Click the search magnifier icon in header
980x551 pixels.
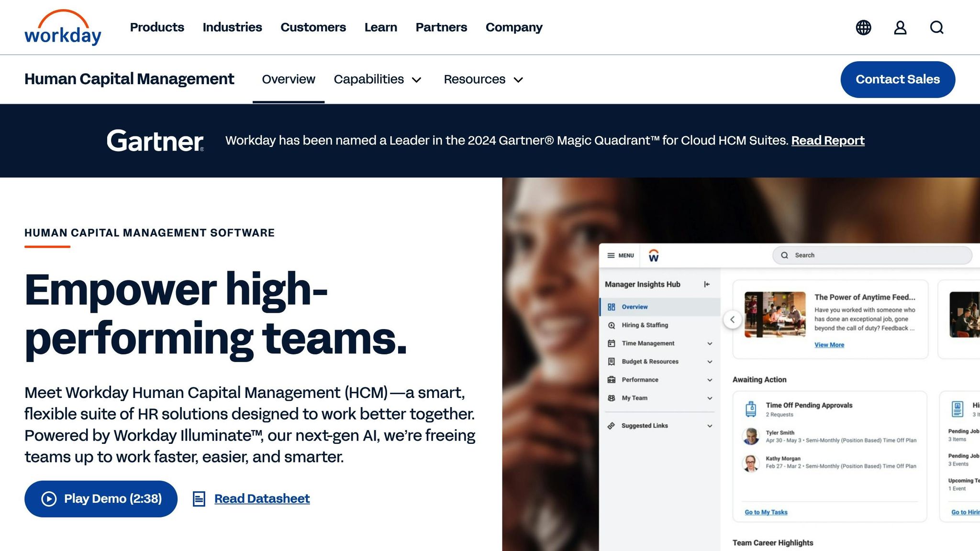(937, 28)
